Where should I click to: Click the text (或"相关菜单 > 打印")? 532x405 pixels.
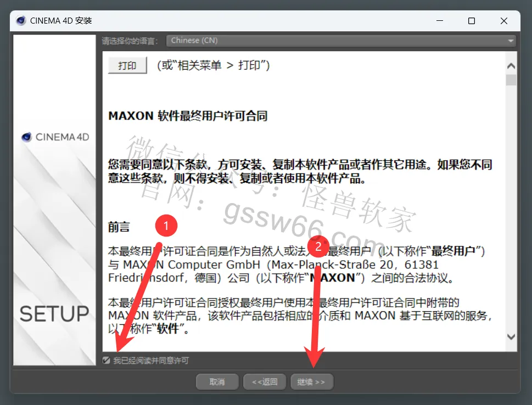pyautogui.click(x=213, y=65)
